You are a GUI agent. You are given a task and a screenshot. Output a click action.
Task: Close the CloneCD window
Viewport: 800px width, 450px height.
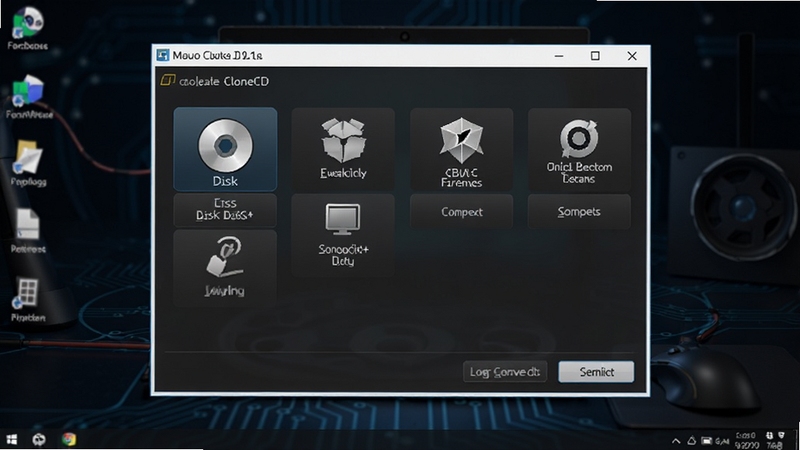(x=632, y=56)
